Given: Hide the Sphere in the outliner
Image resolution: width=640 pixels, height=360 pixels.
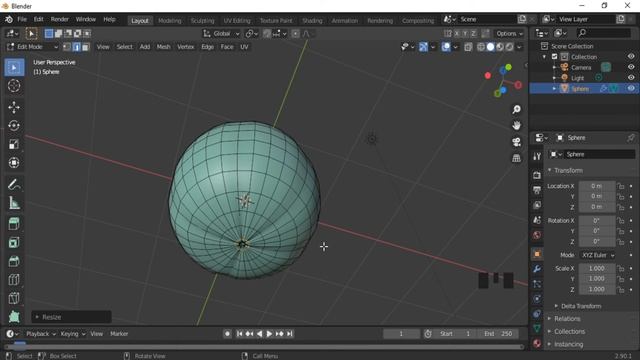Looking at the screenshot, I should click(631, 88).
